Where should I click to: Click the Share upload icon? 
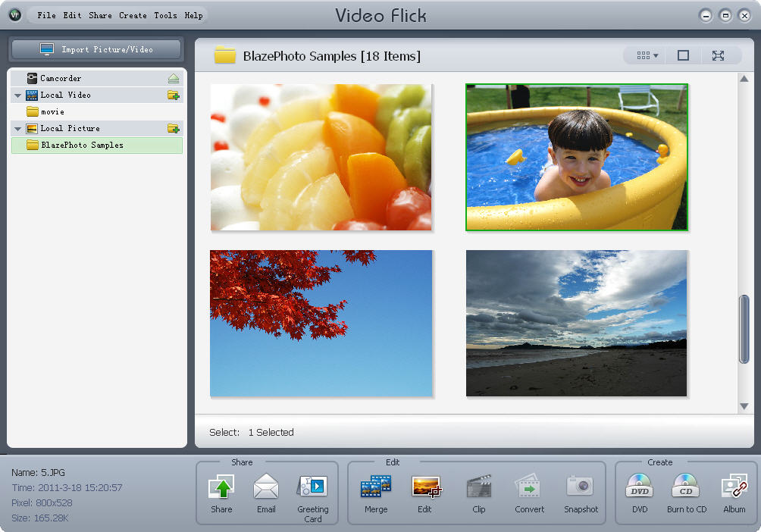[221, 487]
